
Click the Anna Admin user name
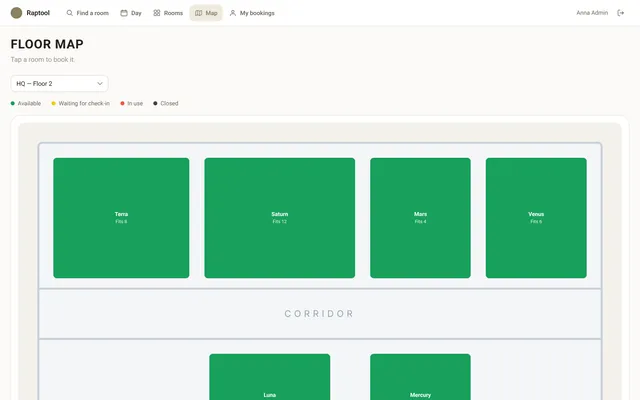pos(592,13)
